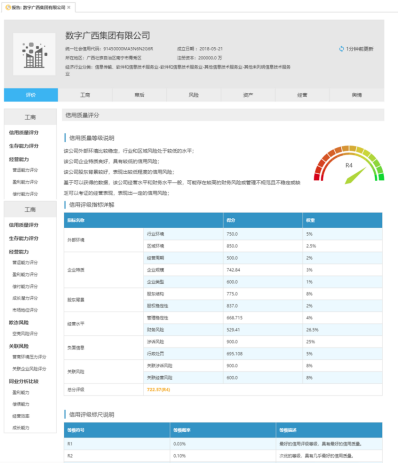Image resolution: width=398 pixels, height=464 pixels.
Task: Click the score value 668.715
Action: [x=235, y=318]
